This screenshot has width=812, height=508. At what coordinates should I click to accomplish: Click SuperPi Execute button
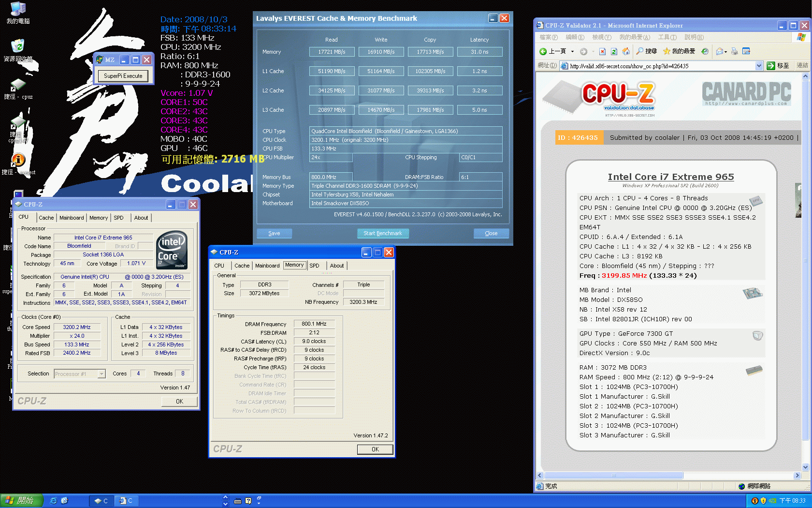point(123,76)
